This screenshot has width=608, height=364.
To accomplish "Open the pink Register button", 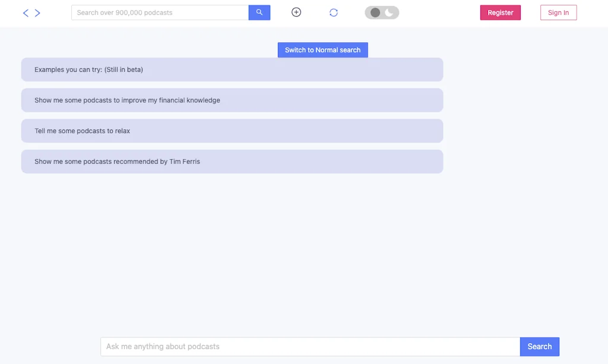I will pos(501,12).
